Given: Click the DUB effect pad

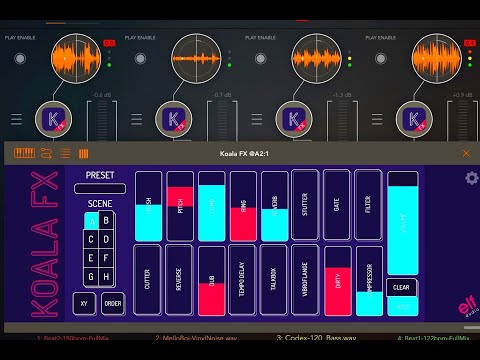Looking at the screenshot, I should tap(212, 281).
